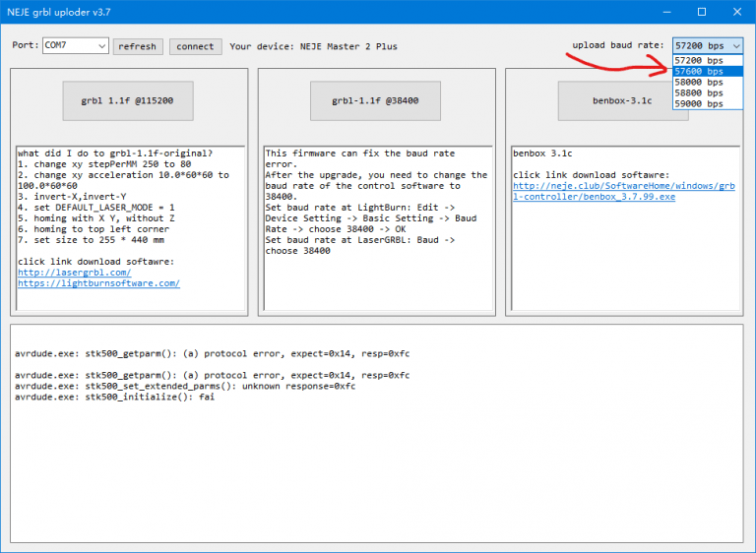The image size is (756, 553).
Task: Open the lasergrbl.com link
Action: click(74, 273)
